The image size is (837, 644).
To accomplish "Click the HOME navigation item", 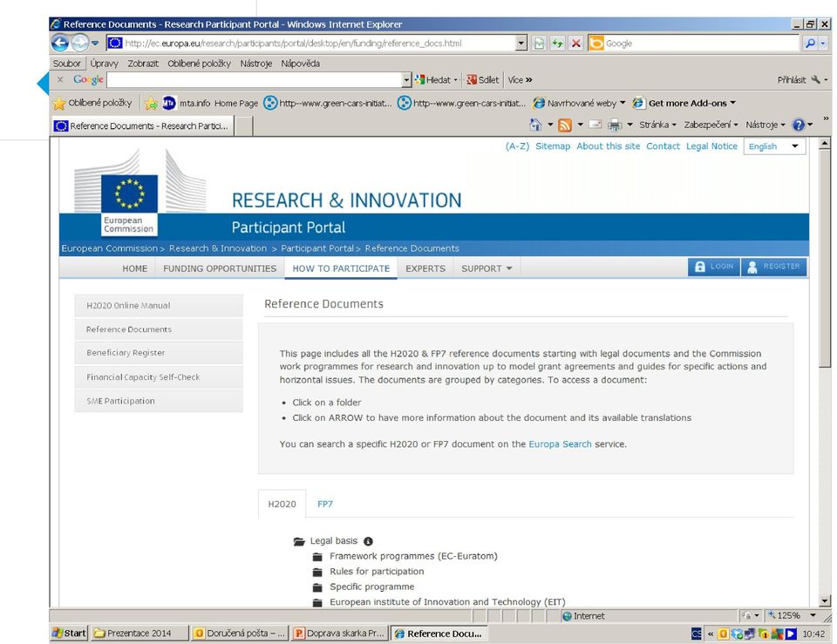I will (x=135, y=268).
